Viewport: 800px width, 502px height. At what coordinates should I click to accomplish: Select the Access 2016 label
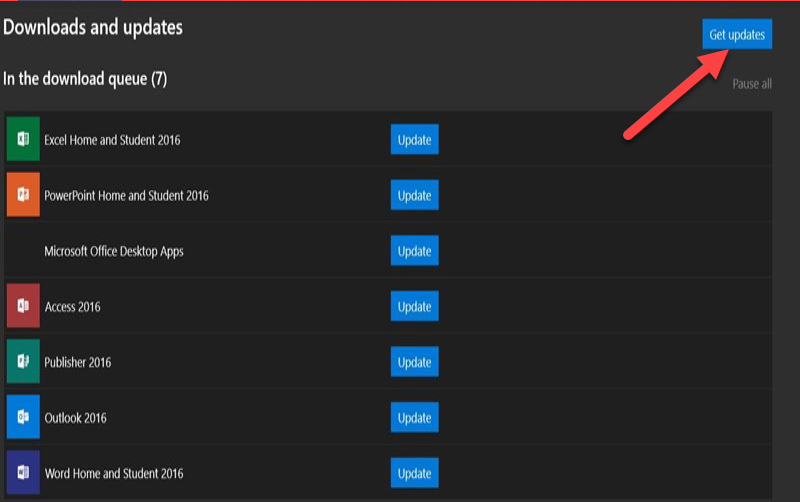point(72,307)
